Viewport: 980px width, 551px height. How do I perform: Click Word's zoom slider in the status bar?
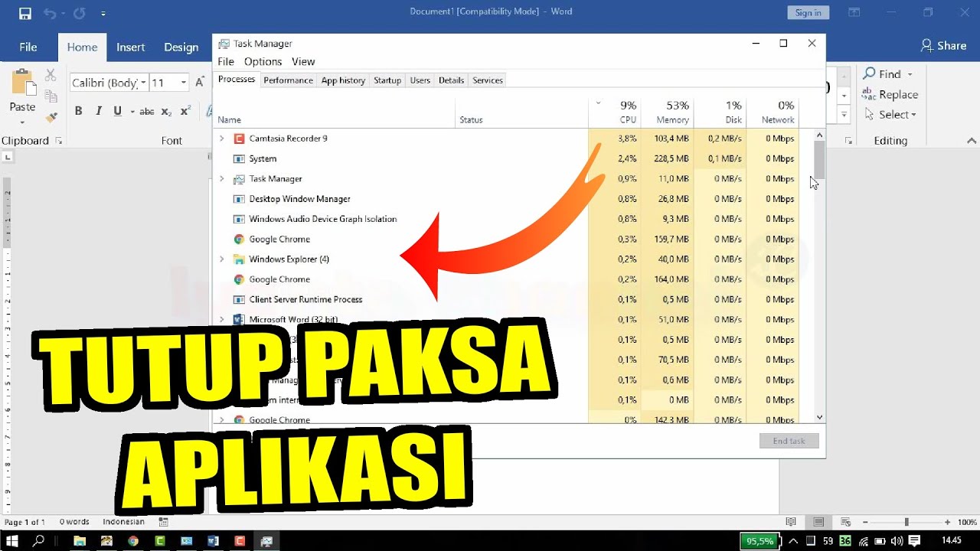[906, 522]
